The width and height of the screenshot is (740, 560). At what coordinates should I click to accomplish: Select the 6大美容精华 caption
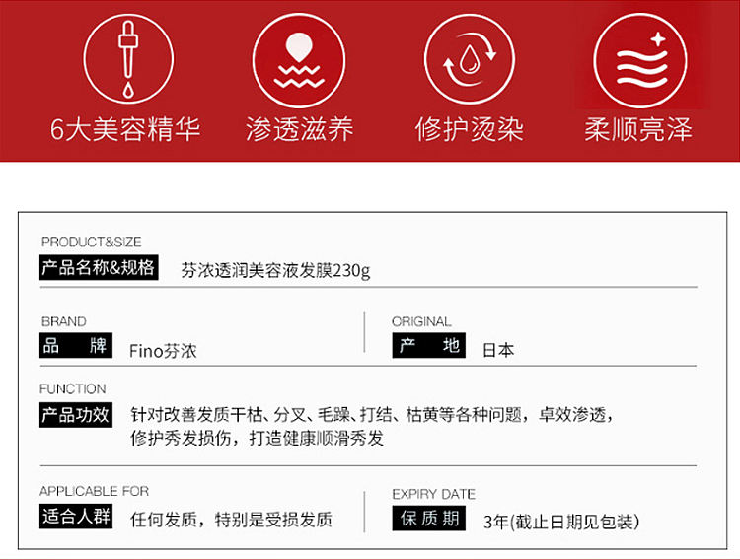[125, 129]
